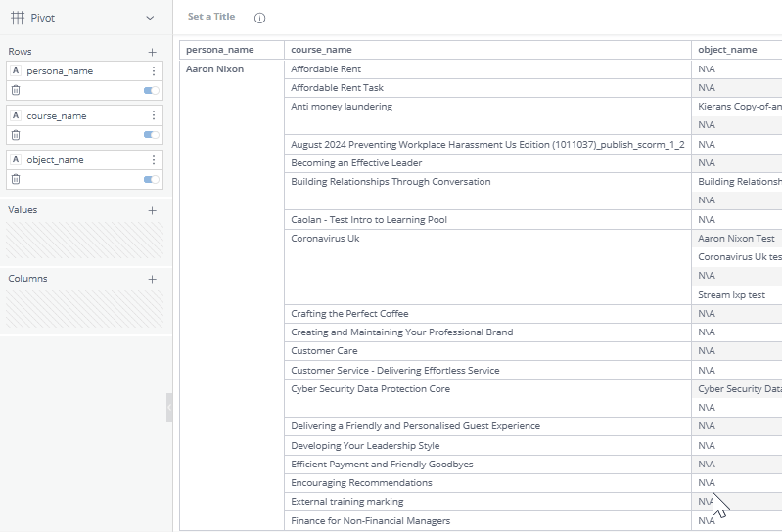Screen dimensions: 782x532
Task: Click the Set a Title field
Action: [211, 17]
